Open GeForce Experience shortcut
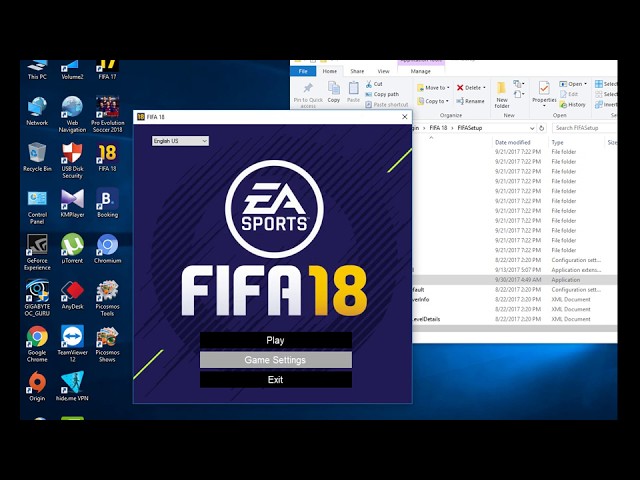This screenshot has height=480, width=640. click(x=37, y=252)
